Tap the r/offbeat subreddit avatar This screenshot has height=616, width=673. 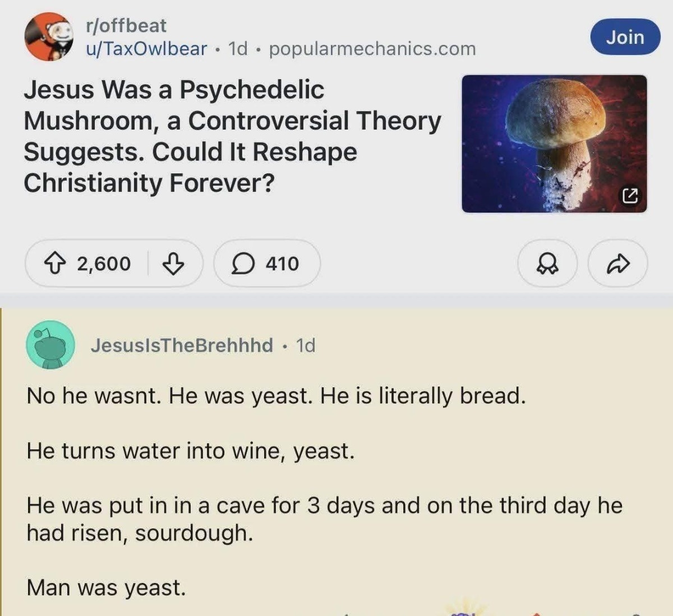[x=49, y=37]
